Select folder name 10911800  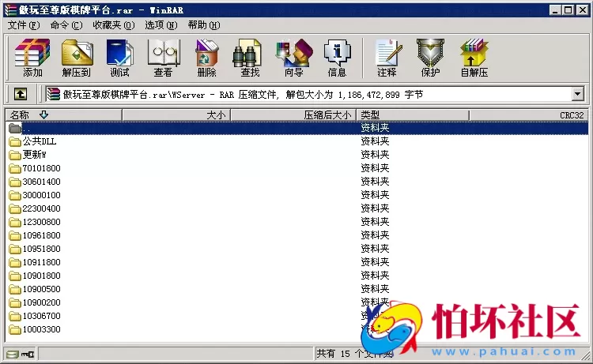[42, 262]
